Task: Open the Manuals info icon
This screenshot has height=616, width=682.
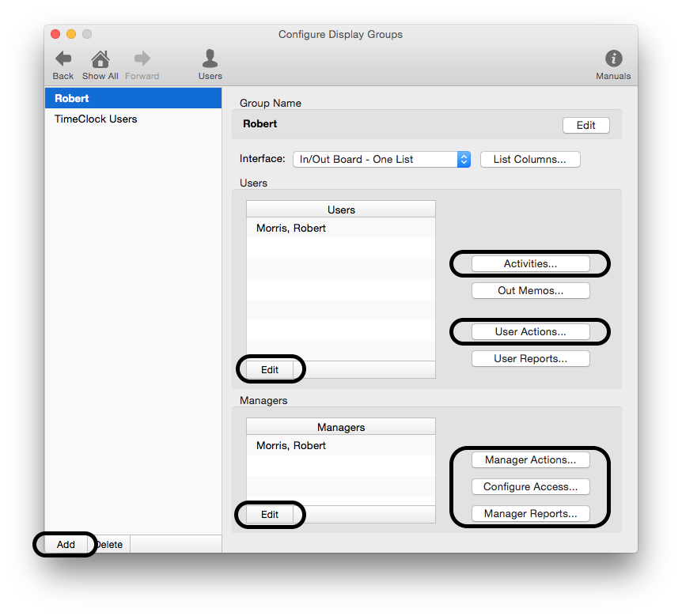Action: tap(613, 59)
